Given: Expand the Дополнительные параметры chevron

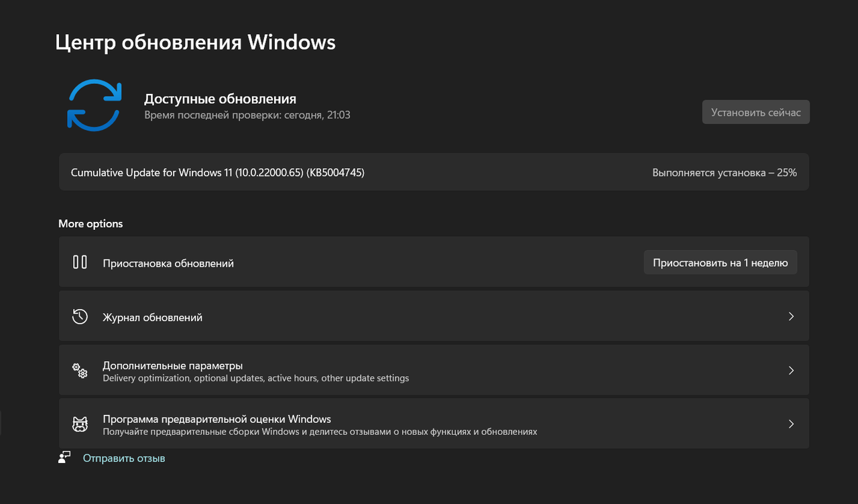Looking at the screenshot, I should [790, 370].
